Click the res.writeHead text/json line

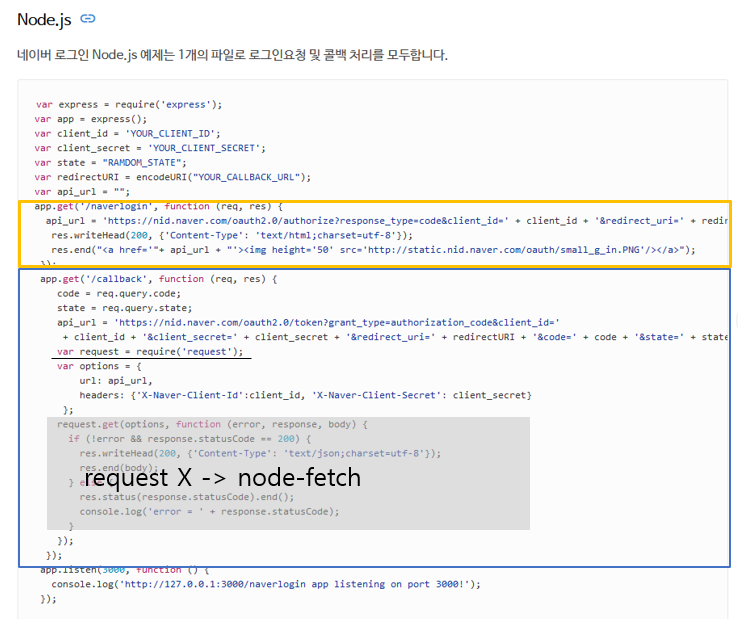click(x=260, y=454)
